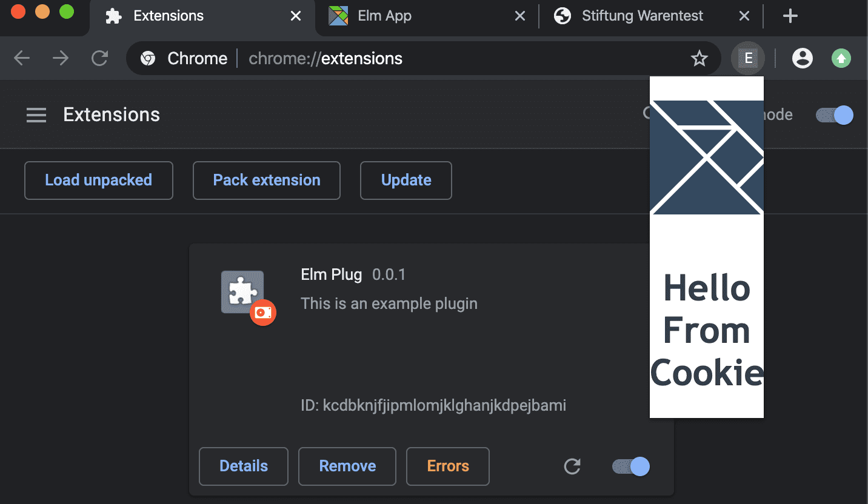
Task: Click the Elm Plug 'E' extension icon
Action: 748,58
